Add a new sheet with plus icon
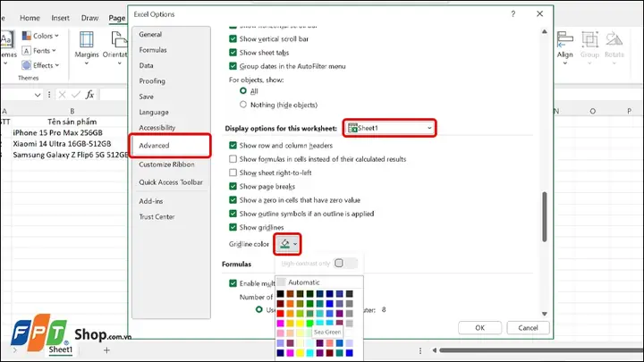The width and height of the screenshot is (644, 362). tap(106, 350)
